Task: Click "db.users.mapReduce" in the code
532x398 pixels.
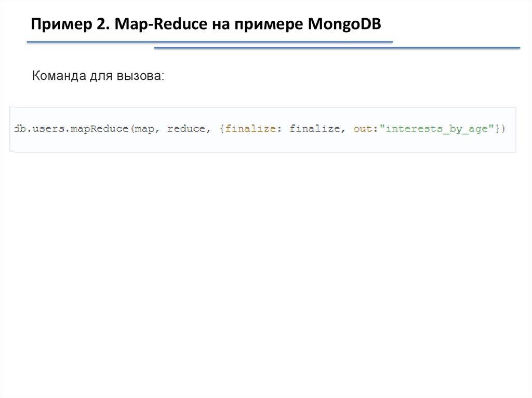Action: click(x=72, y=129)
